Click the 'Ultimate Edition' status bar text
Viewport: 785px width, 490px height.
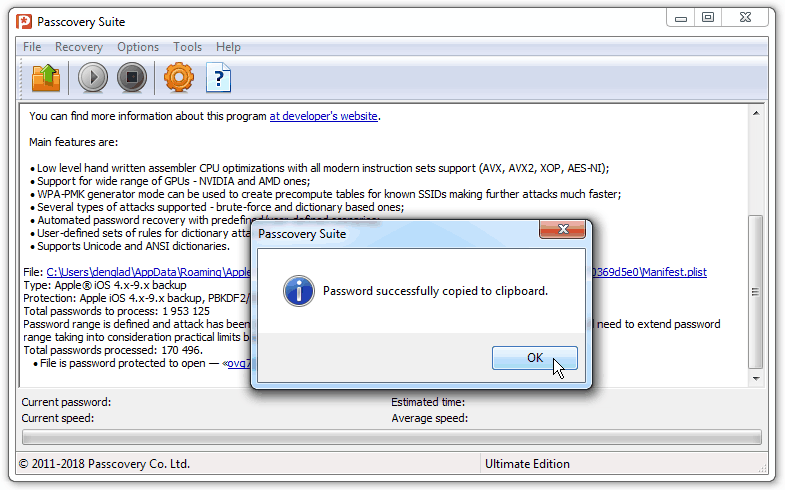coord(527,464)
